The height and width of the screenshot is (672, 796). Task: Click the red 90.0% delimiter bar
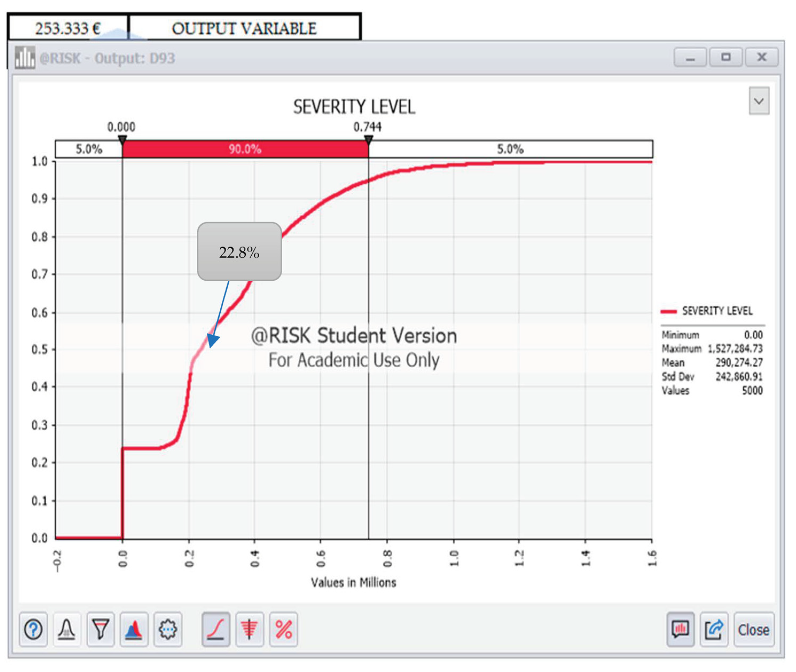point(245,149)
